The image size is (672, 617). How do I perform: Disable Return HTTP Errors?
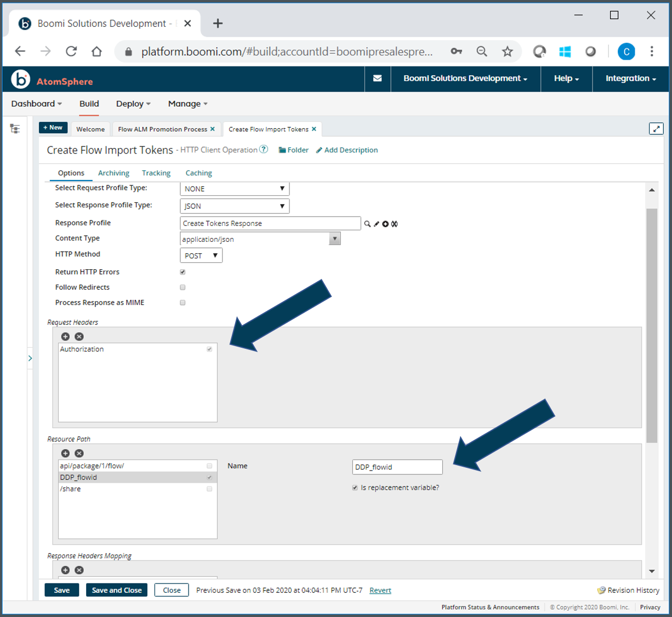tap(183, 271)
